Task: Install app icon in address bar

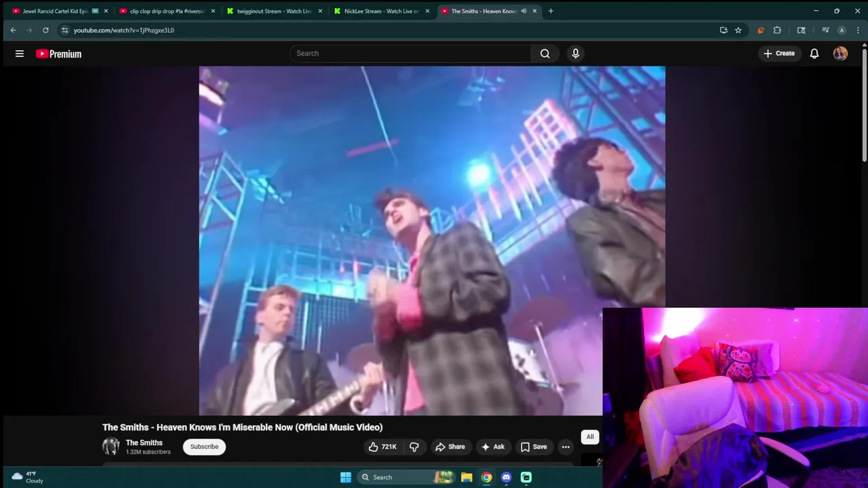Action: (724, 30)
